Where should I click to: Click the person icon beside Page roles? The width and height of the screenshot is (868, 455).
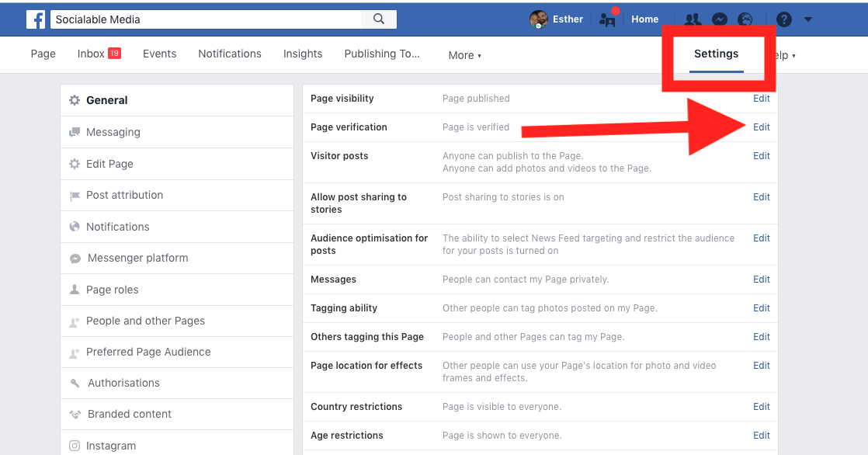pos(74,289)
